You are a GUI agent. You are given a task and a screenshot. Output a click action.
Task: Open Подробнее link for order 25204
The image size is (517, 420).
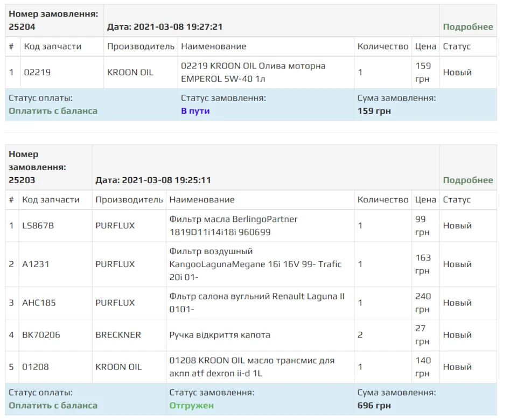click(x=467, y=27)
